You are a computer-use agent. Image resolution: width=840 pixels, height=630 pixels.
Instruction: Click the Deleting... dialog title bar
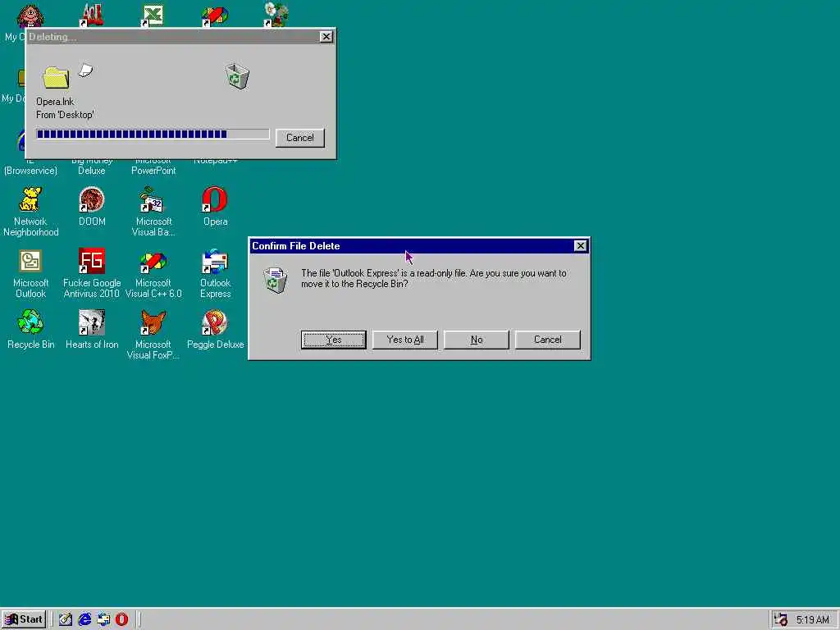tap(180, 36)
